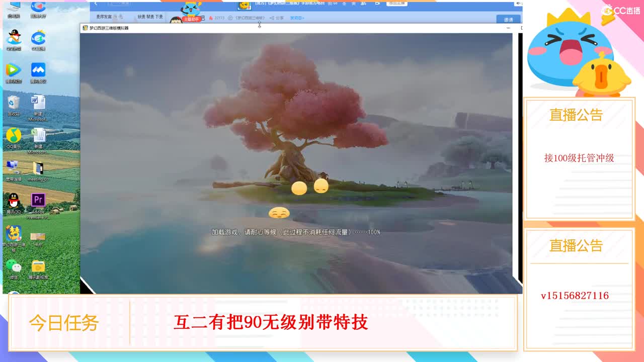Select the 接100级托管冲级 announcement text
The width and height of the screenshot is (644, 362).
tap(579, 158)
